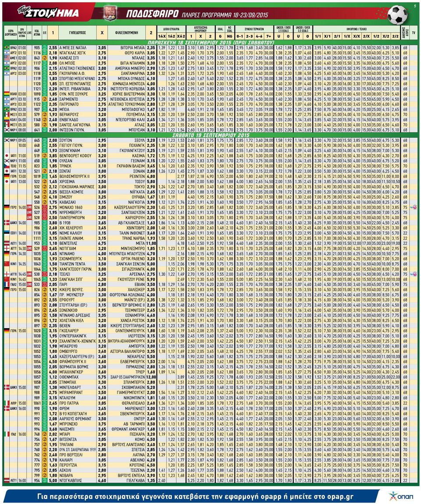421x504 pixels.
Task: Click the team name ΚΑΪΖΕΡΣΛΑΟΥΤΕΡΝ in the 526 row
Action: (x=130, y=207)
